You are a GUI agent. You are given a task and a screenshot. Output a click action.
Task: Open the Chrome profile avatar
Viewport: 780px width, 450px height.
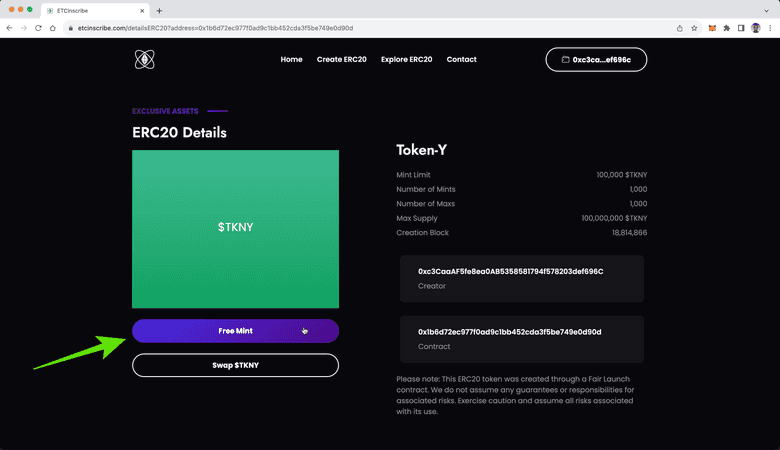[756, 28]
